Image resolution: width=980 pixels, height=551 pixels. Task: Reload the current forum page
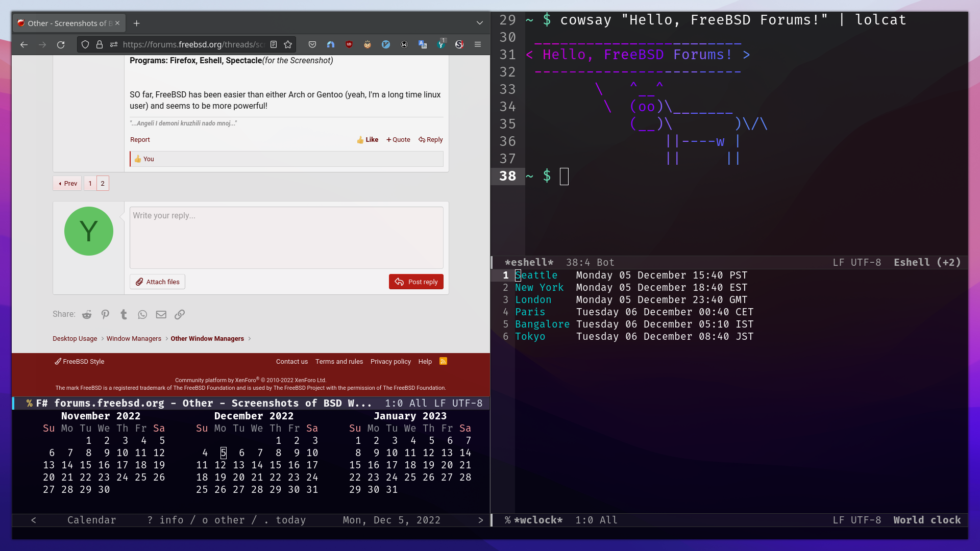[61, 44]
